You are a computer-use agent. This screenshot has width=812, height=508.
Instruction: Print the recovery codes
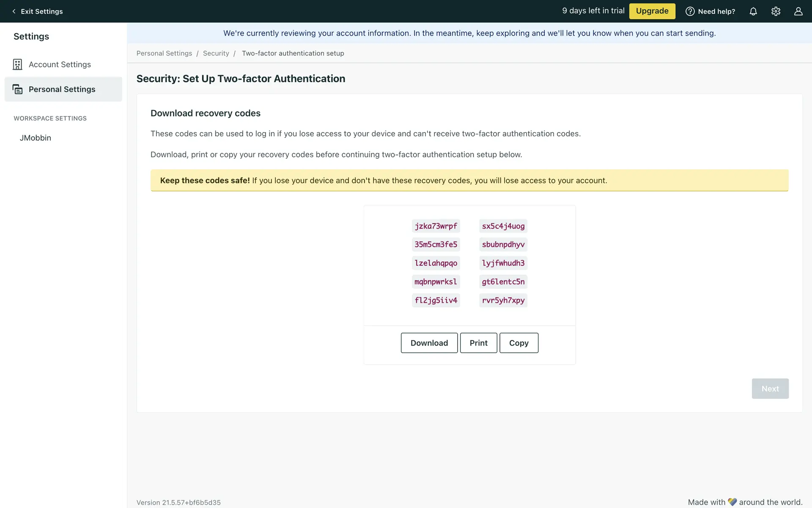pyautogui.click(x=478, y=343)
